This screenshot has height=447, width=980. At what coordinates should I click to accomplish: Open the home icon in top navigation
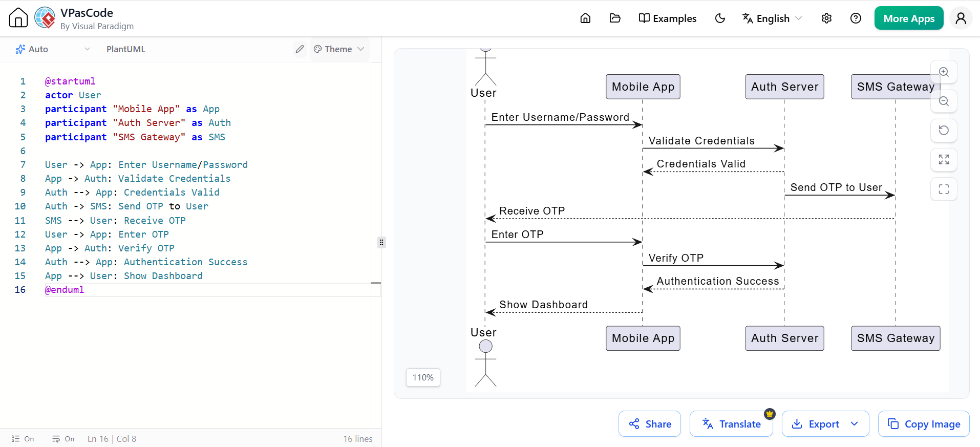585,18
